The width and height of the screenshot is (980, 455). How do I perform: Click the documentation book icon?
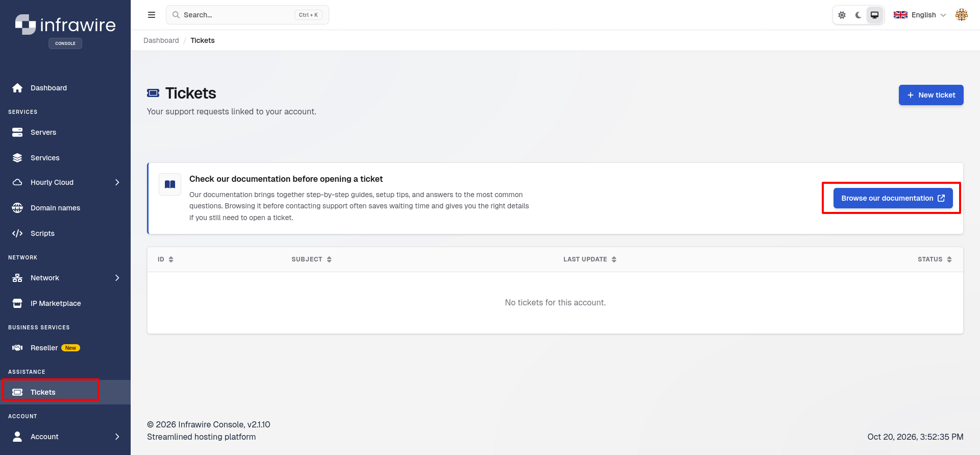pyautogui.click(x=170, y=184)
